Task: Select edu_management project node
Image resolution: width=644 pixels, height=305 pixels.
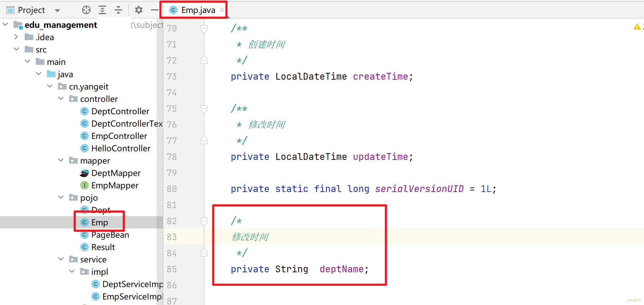Action: 61,25
